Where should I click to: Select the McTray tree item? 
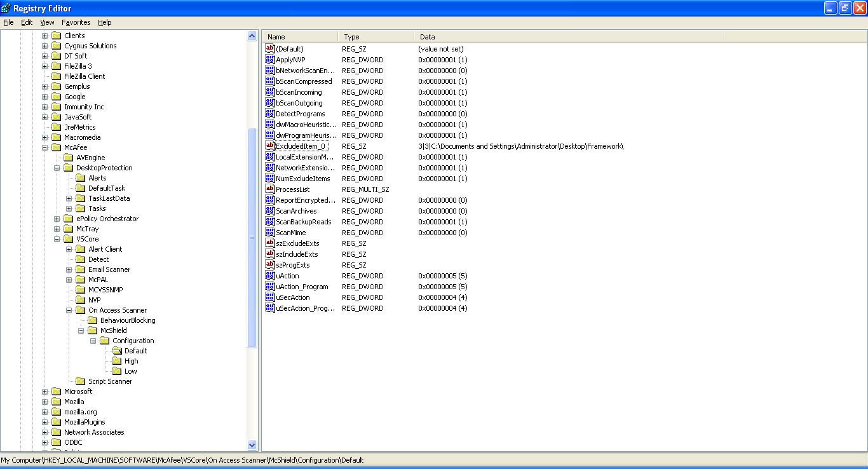pyautogui.click(x=88, y=229)
